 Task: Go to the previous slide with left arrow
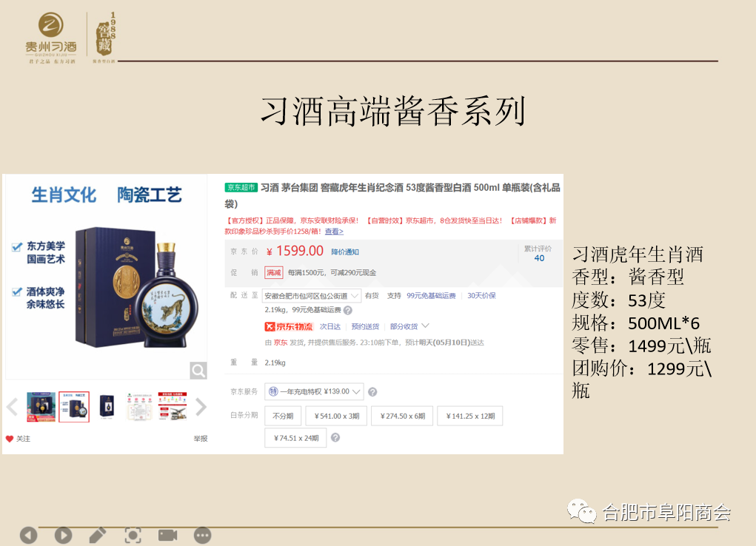(x=29, y=536)
